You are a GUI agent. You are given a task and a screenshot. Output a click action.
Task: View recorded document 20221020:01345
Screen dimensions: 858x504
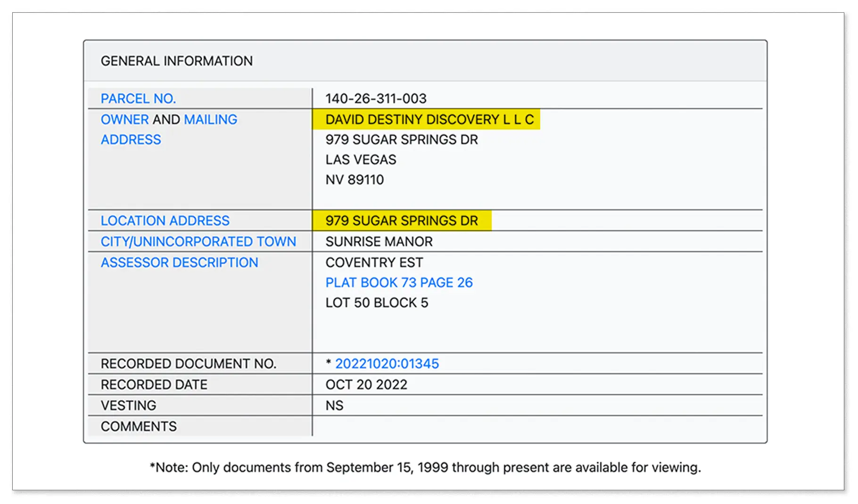387,364
